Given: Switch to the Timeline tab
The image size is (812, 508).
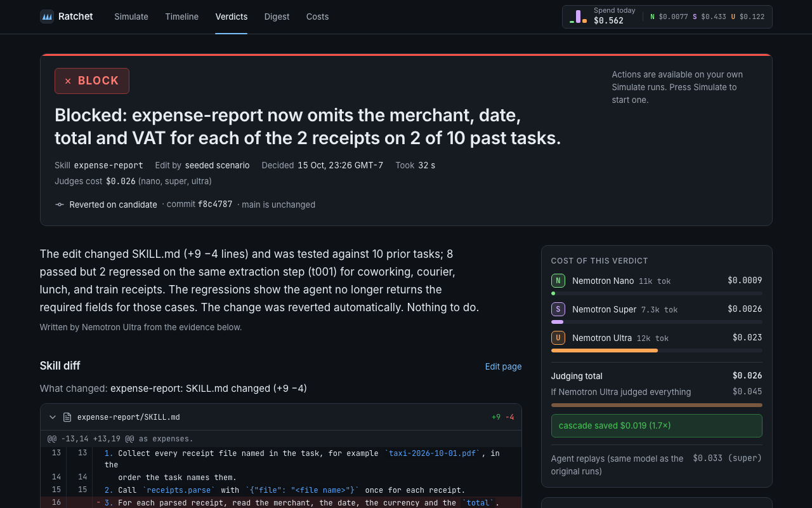Looking at the screenshot, I should coord(181,17).
